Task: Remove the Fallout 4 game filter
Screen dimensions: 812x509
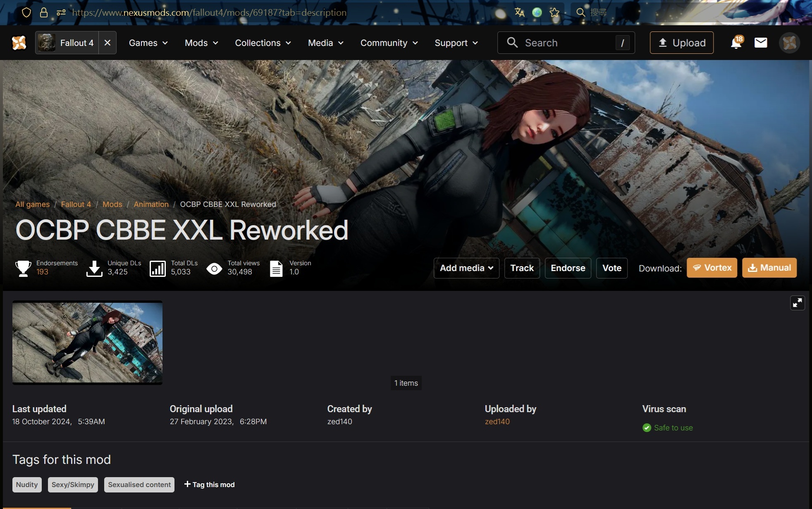Action: (x=107, y=43)
